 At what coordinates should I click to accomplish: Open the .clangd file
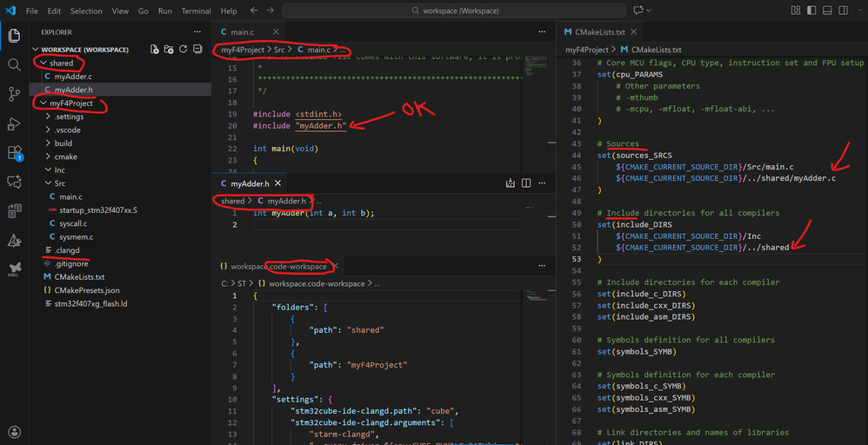(67, 250)
